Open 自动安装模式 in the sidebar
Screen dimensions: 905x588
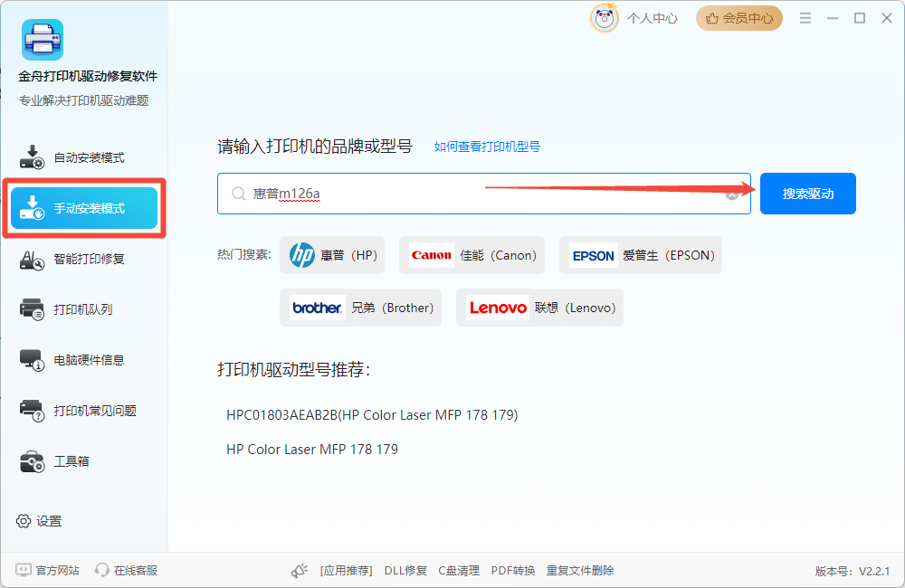coord(84,157)
